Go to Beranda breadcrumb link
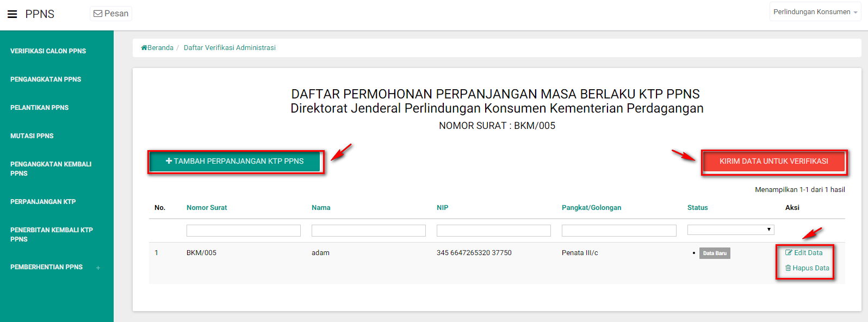 pos(157,48)
